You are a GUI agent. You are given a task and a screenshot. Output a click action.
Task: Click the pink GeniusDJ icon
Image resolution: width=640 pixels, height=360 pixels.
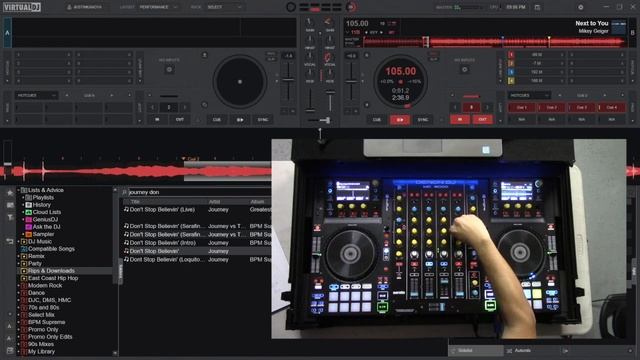click(29, 220)
